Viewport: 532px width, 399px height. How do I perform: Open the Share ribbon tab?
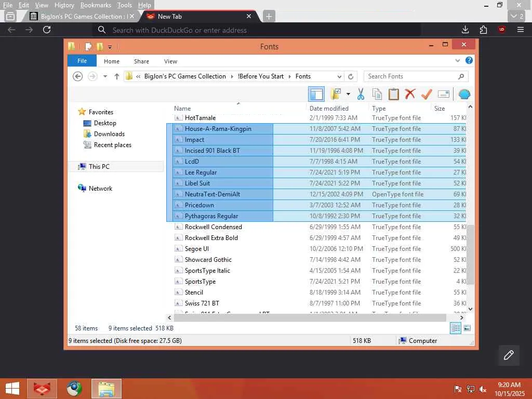[x=141, y=61]
